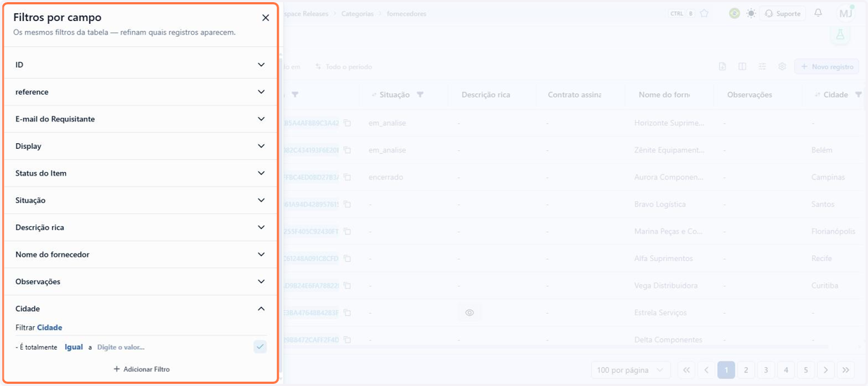
Task: Click the Florianópolis city cell
Action: [834, 231]
